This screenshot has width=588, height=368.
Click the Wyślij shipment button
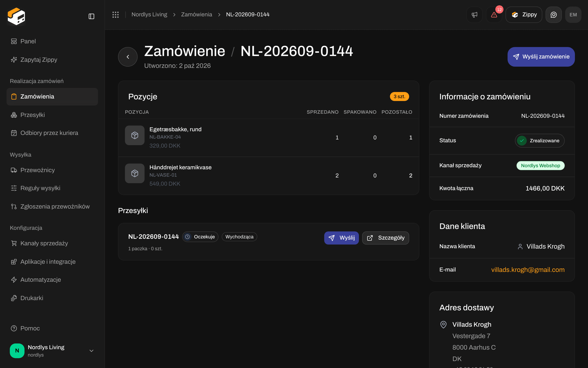(x=341, y=238)
